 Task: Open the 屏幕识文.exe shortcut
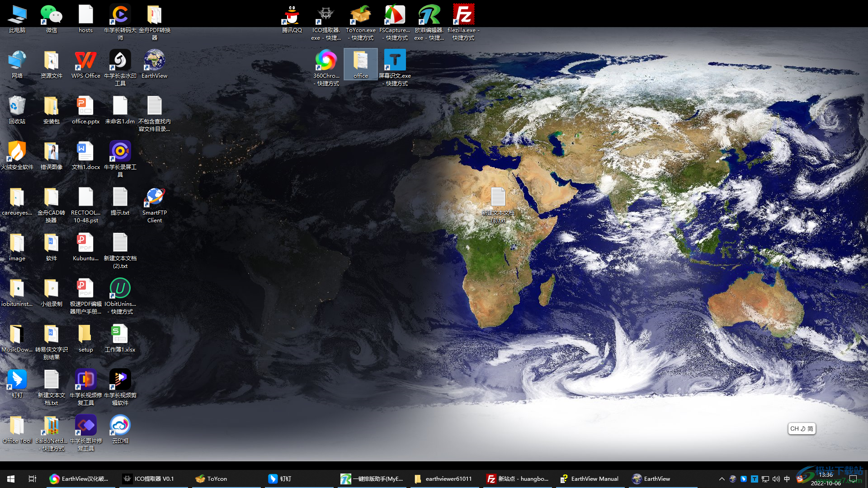(395, 61)
